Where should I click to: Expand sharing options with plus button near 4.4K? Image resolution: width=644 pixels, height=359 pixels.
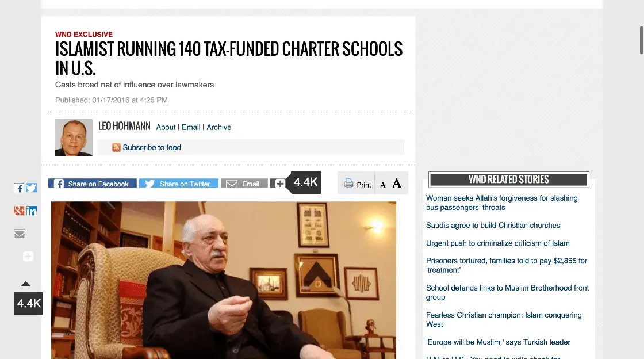coord(278,184)
